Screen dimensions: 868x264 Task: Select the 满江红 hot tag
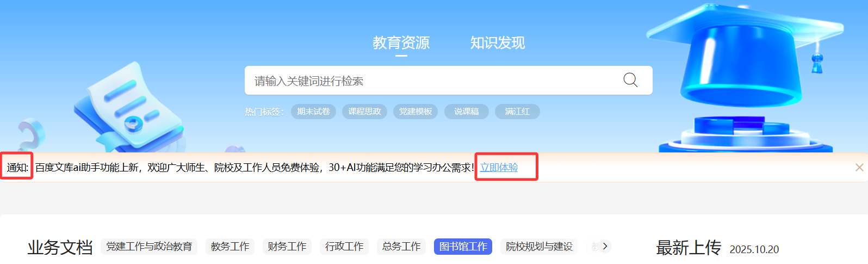517,112
